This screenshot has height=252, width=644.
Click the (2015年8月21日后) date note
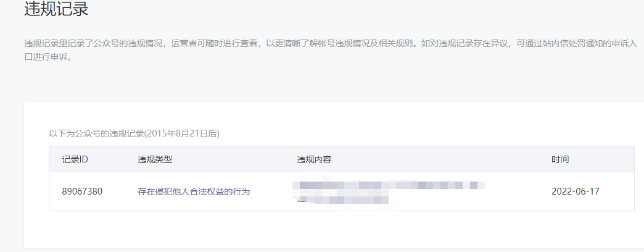coord(183,133)
